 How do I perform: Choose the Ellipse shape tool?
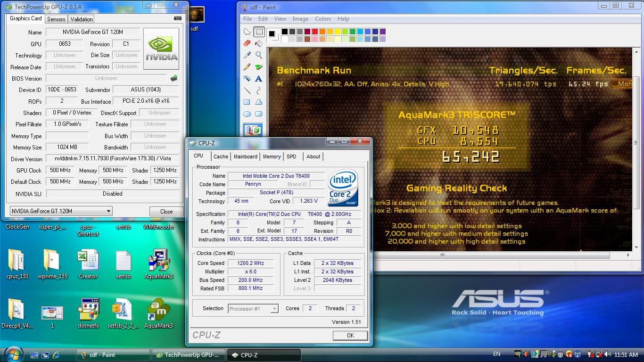coord(247,114)
